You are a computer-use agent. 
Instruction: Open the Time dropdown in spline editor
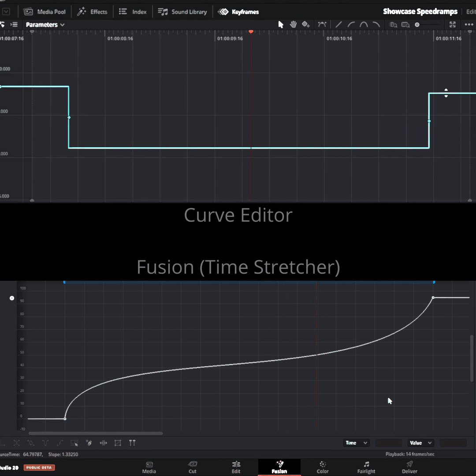point(356,443)
